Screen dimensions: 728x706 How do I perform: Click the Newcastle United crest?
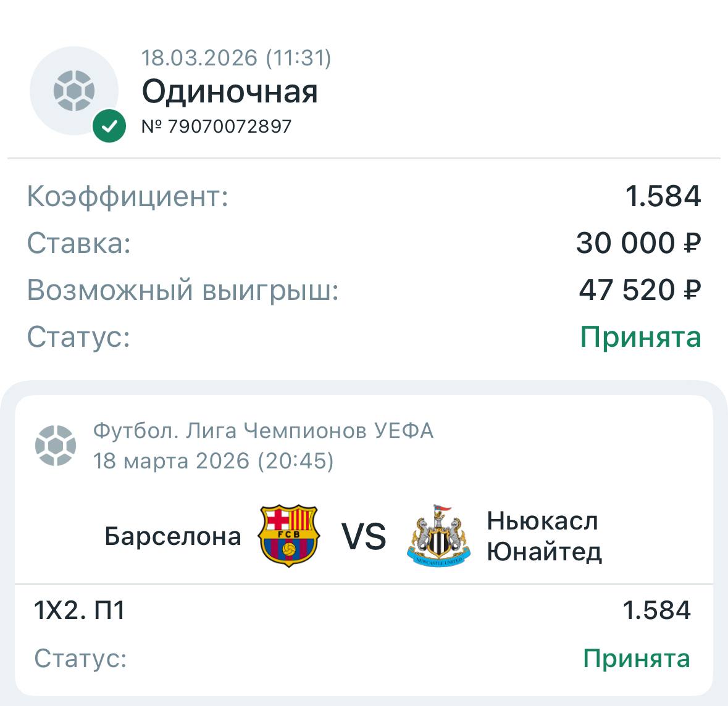(x=438, y=535)
